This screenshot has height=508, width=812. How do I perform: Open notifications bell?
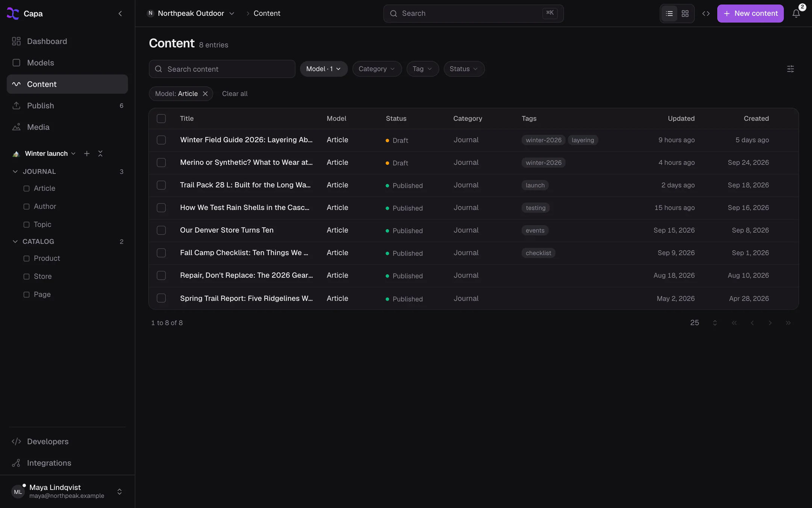[796, 14]
